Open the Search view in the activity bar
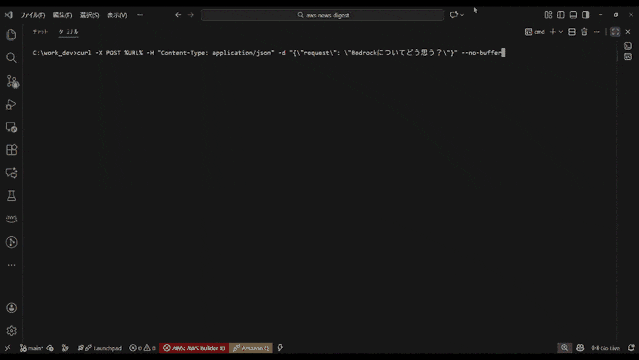 [11, 58]
